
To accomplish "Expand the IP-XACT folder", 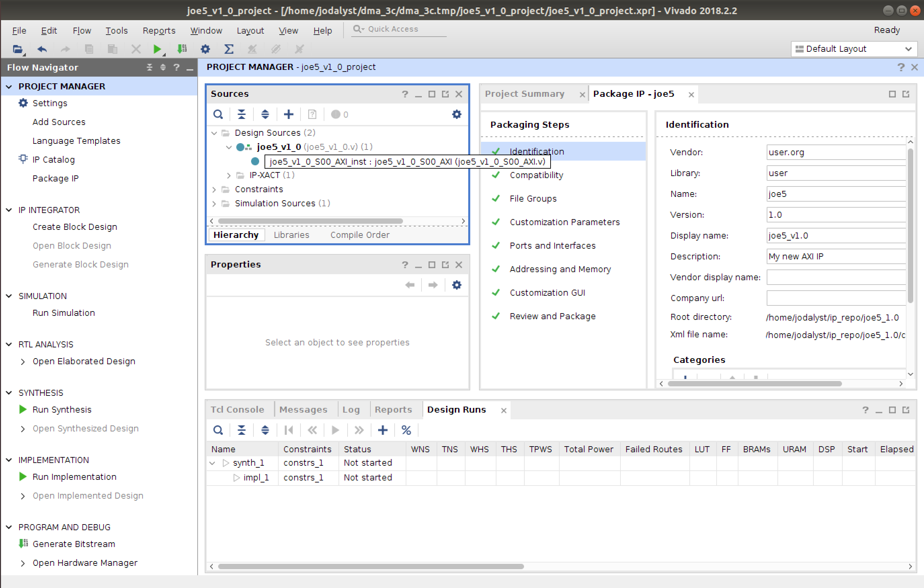I will [229, 175].
